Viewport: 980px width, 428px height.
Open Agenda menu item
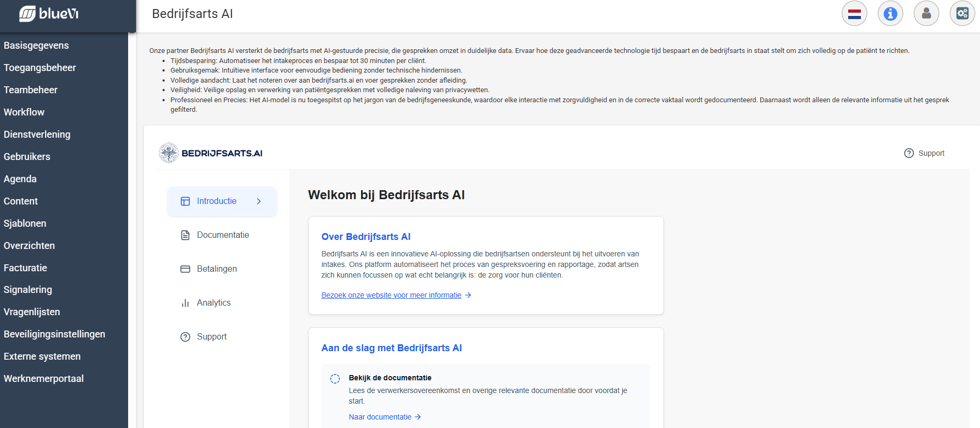click(x=20, y=179)
